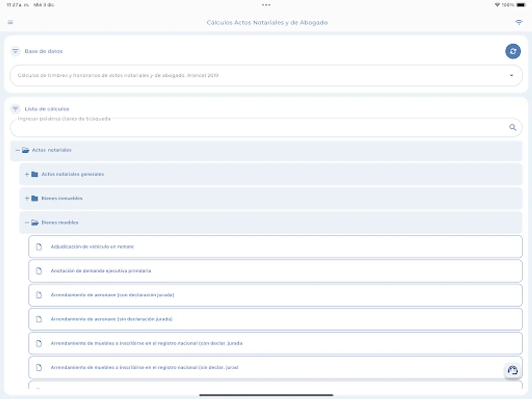Tap the wifi icon below the battery indicator
The width and height of the screenshot is (532, 399).
(x=518, y=22)
